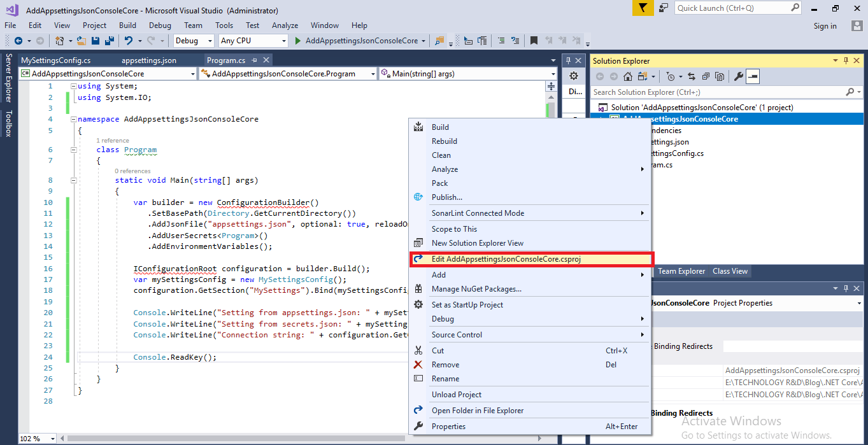Viewport: 868px width, 445px height.
Task: Open the File menu
Action: [x=10, y=25]
